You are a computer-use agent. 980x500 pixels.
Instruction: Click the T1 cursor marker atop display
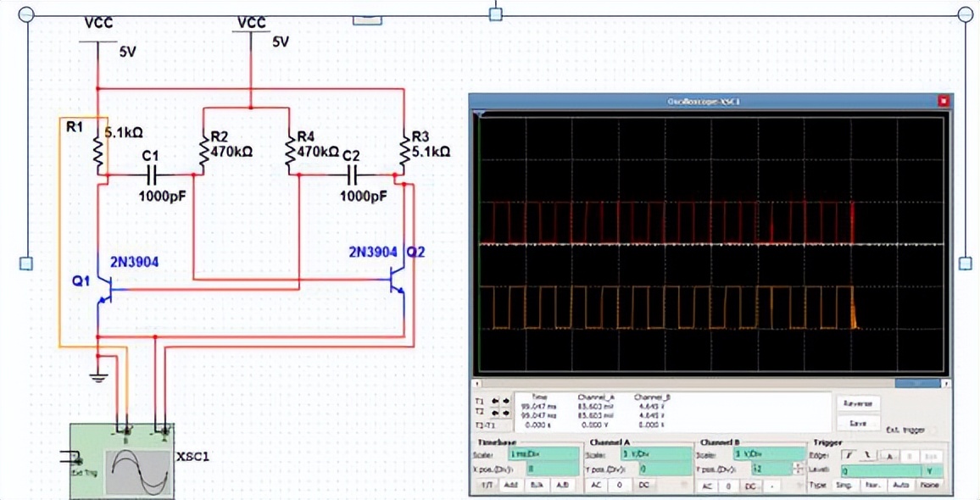tap(480, 114)
